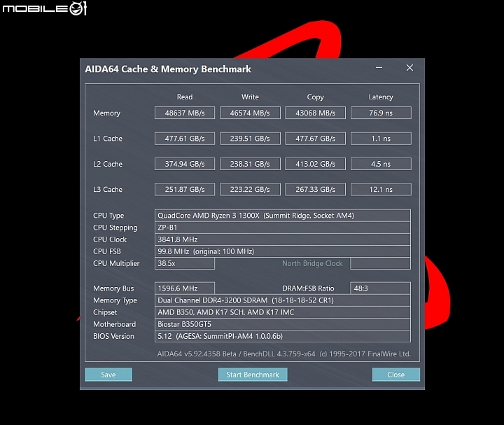
Task: Click the CPU FSB field 99.8 MHz
Action: coord(283,251)
